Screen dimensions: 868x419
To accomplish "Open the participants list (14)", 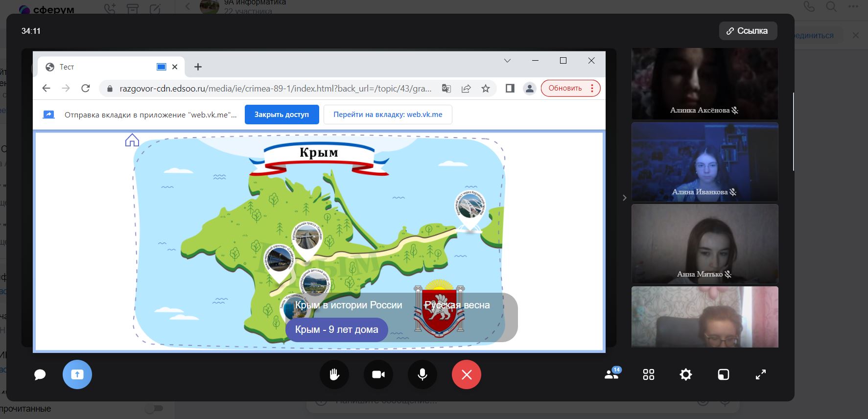I will [x=612, y=374].
